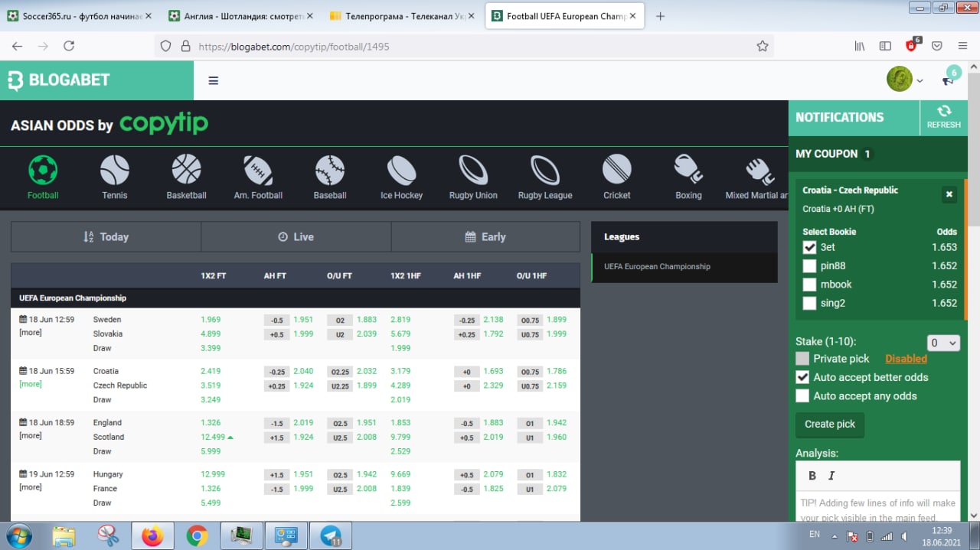Select the Tennis sport icon

(x=115, y=170)
